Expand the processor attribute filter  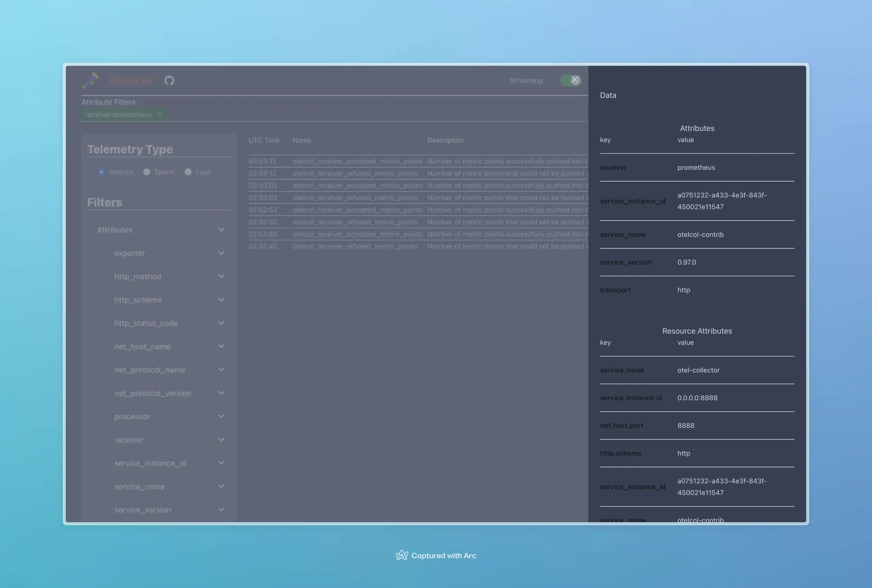(221, 416)
